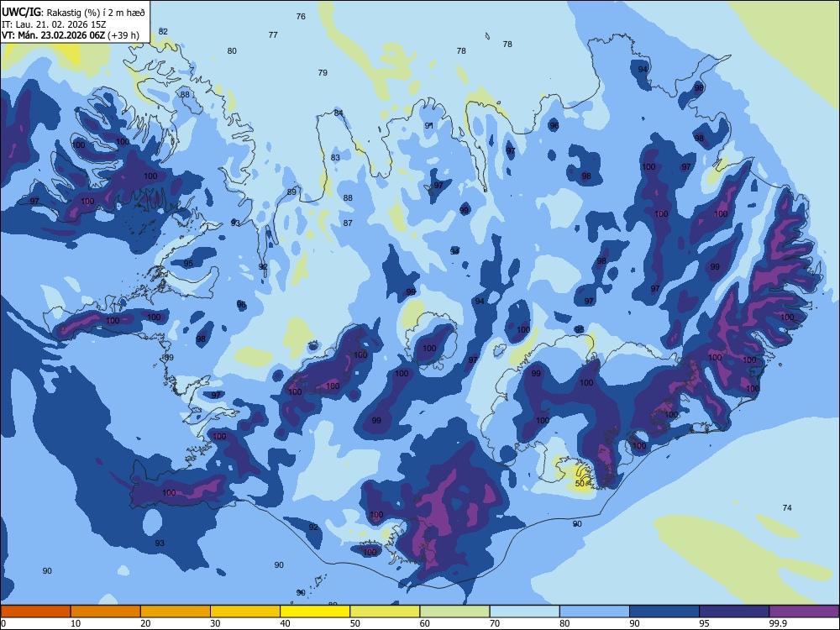Click the dark indigo 95–99.9 legend swatch
Viewport: 840px width, 630px height.
(734, 612)
